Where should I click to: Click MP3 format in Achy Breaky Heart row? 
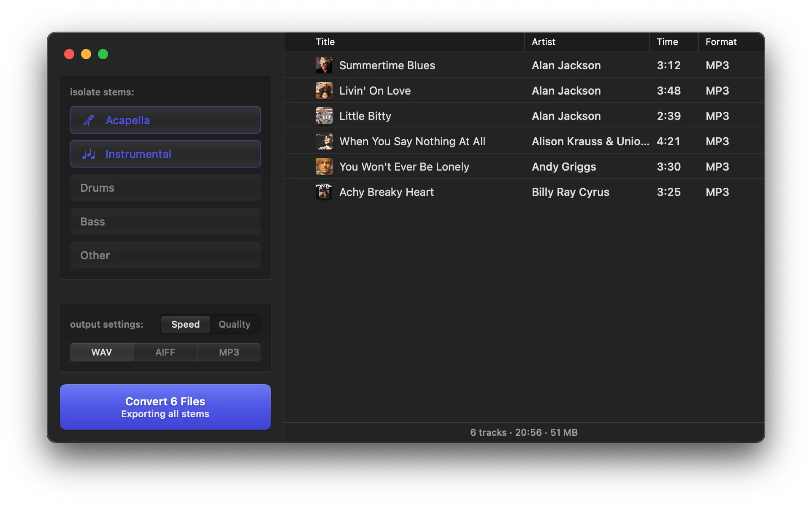click(717, 192)
